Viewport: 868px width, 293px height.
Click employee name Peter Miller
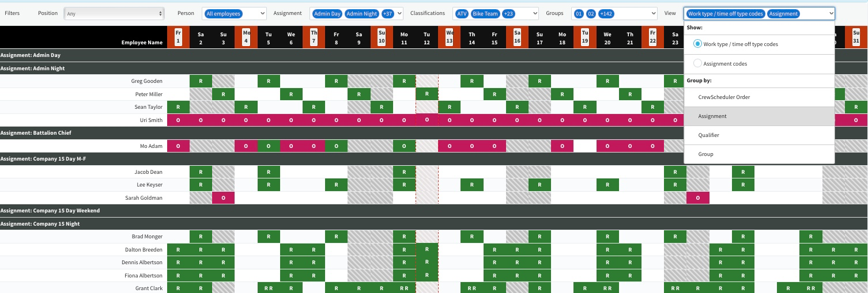149,94
